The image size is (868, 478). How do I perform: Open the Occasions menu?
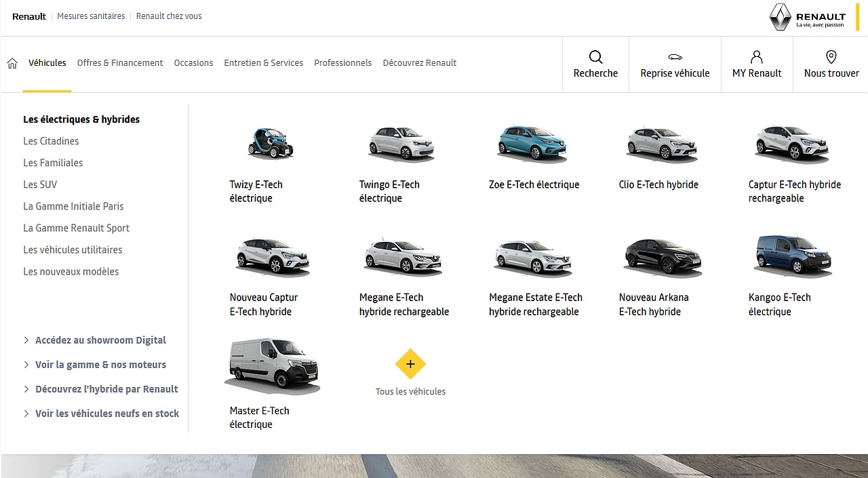point(193,63)
